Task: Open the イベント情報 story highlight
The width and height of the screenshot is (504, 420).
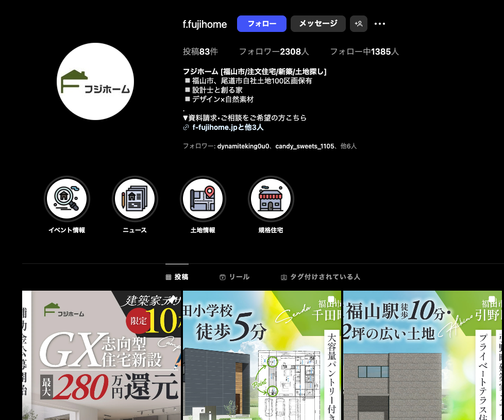Action: pyautogui.click(x=66, y=199)
